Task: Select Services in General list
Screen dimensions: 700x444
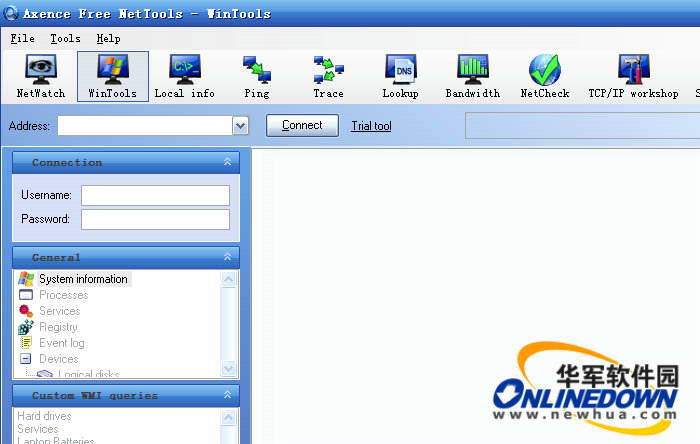Action: click(x=59, y=311)
